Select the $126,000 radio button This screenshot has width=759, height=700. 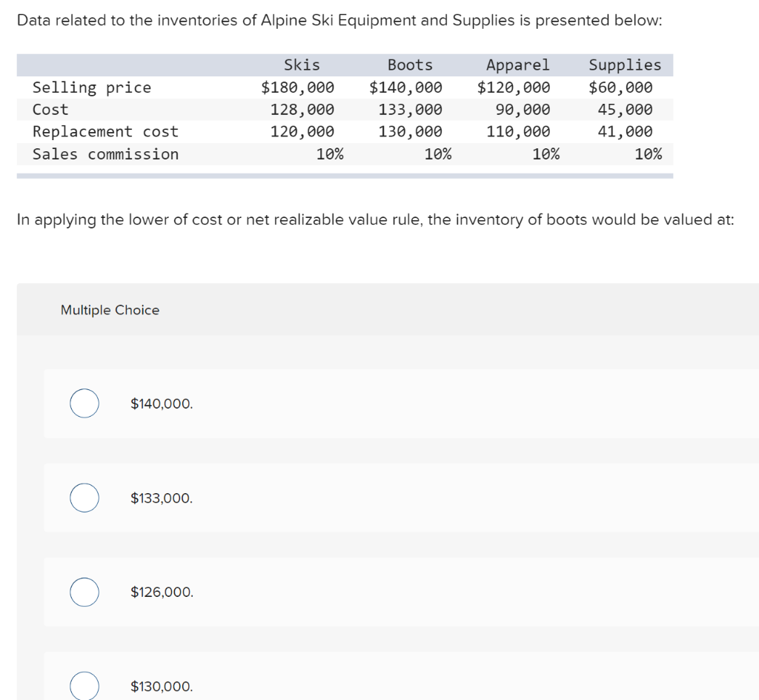click(x=84, y=592)
